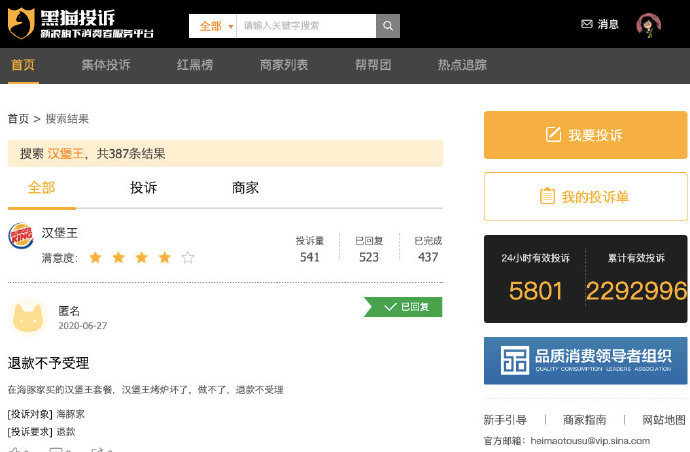Click 首页 in the breadcrumb
Screen dimensions: 690x452
point(18,119)
